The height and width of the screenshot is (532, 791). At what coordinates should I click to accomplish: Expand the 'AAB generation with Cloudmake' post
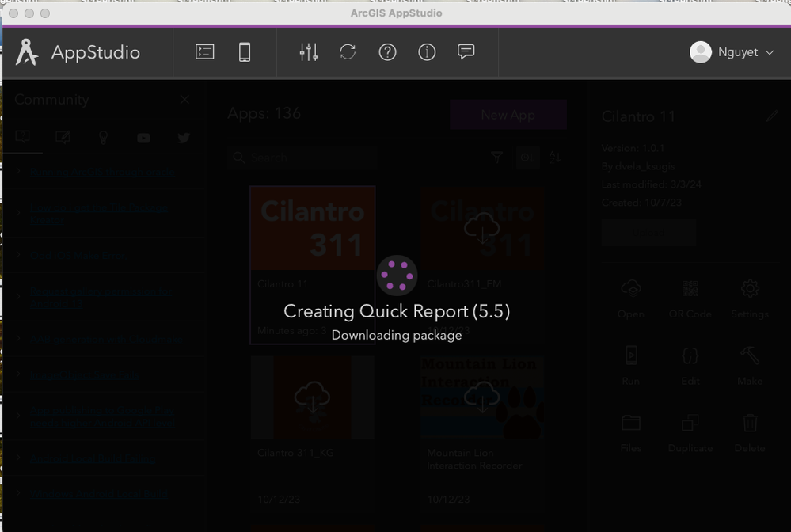point(18,339)
